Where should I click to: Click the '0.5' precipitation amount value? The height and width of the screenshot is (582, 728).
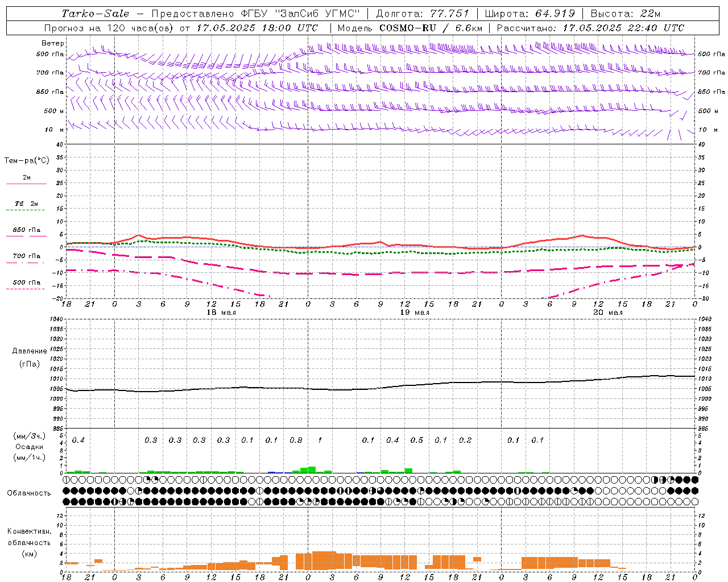pos(417,440)
